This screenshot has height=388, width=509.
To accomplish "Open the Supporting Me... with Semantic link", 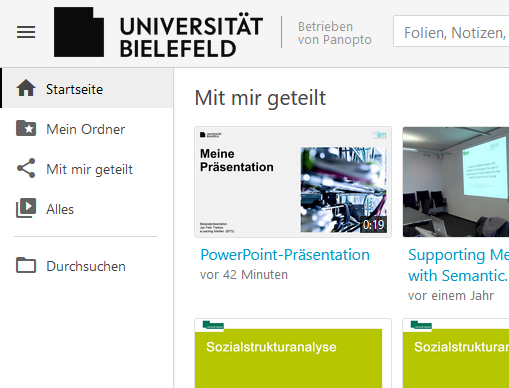I will 458,265.
